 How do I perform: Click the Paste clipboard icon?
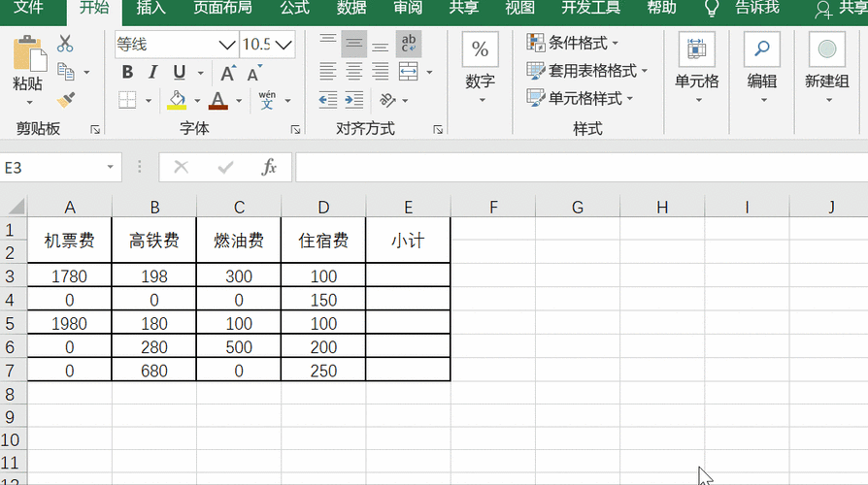[30, 53]
